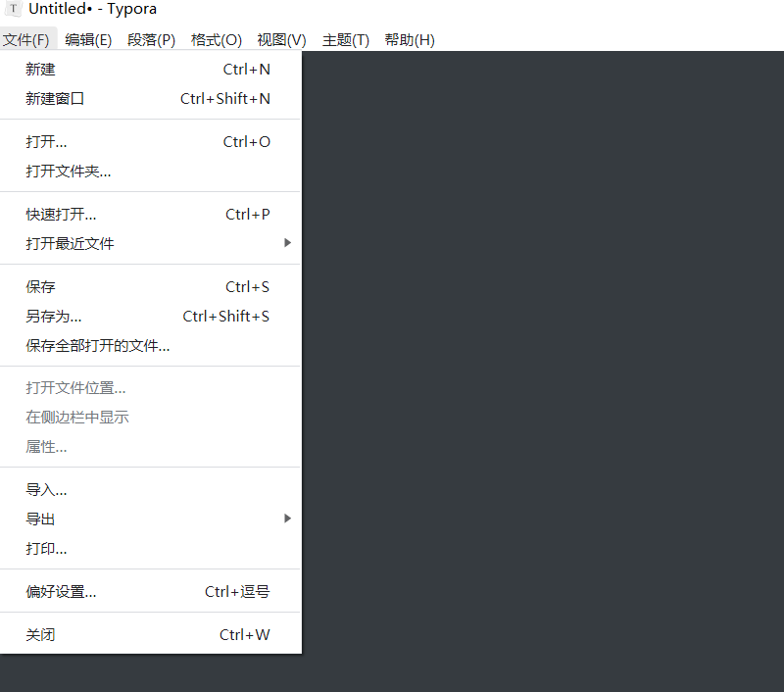Image resolution: width=784 pixels, height=692 pixels.
Task: Select 新建窗口 menu entry
Action: [151, 98]
